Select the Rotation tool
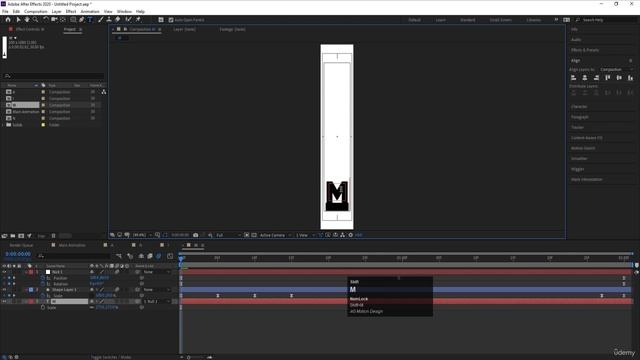Viewport: 640px width, 360px height. 46,19
